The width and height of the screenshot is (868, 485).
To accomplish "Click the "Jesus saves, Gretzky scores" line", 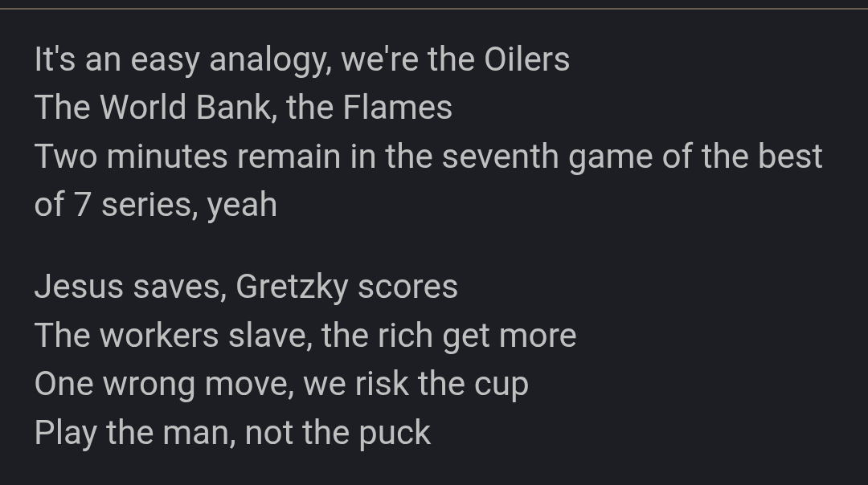I will (246, 287).
